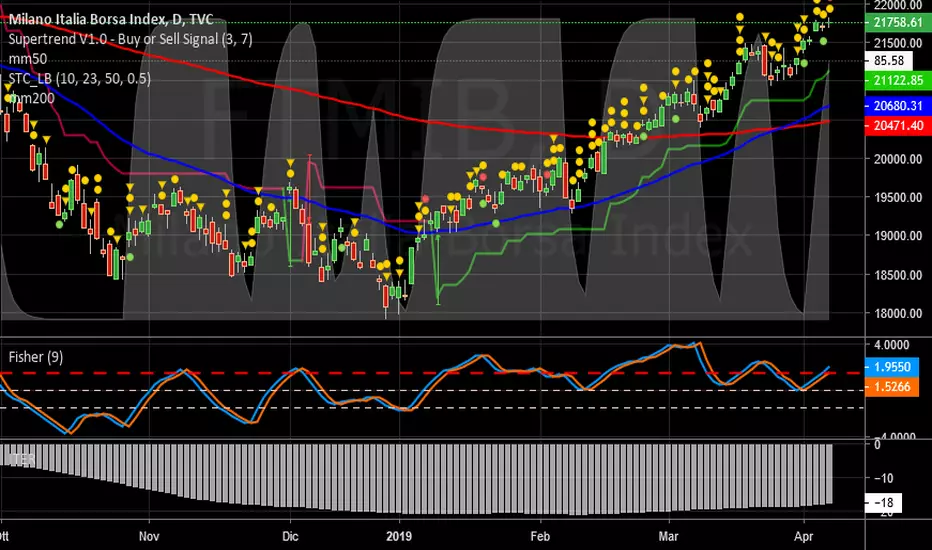Select the green 21122.85 supertrend price label
Image resolution: width=932 pixels, height=550 pixels.
(x=898, y=80)
